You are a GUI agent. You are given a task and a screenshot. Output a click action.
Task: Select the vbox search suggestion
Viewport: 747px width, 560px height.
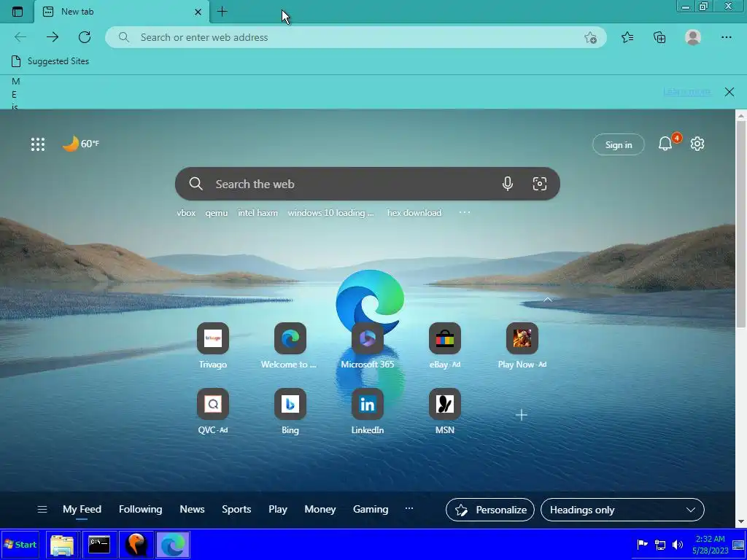(x=186, y=213)
